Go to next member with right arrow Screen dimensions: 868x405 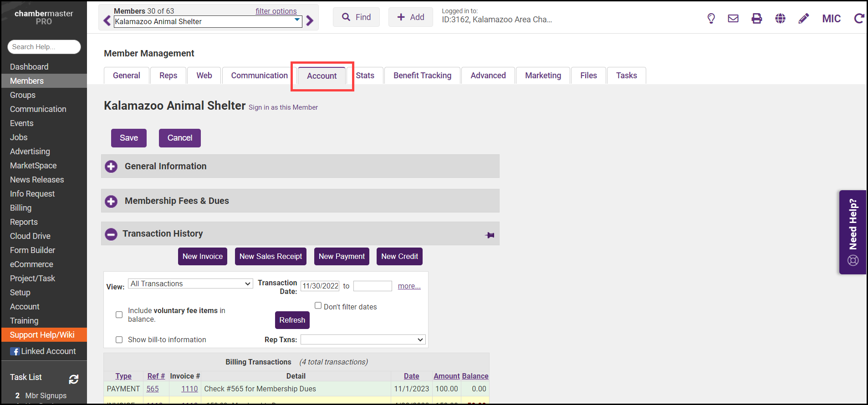coord(310,21)
